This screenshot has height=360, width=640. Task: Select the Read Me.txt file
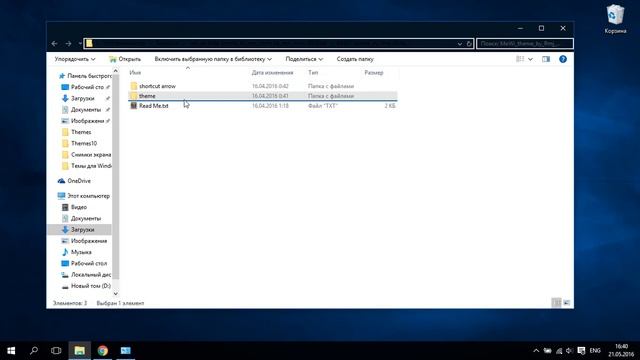[153, 106]
